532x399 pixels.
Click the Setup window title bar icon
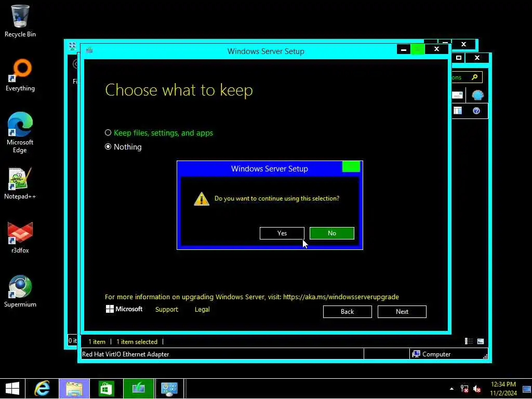tap(89, 50)
